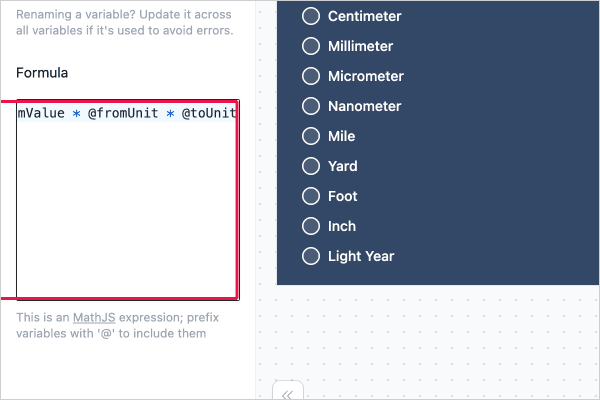Click the Light Year label text
The width and height of the screenshot is (600, 400).
(361, 256)
